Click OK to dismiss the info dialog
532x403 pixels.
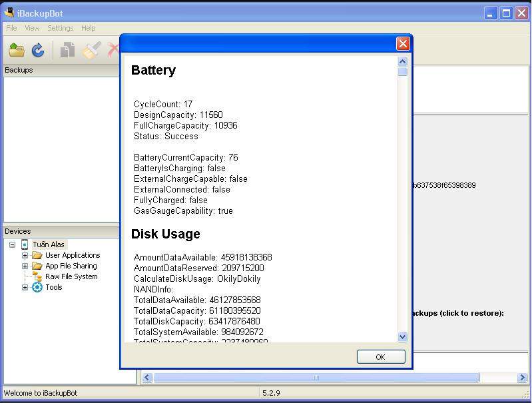point(381,357)
